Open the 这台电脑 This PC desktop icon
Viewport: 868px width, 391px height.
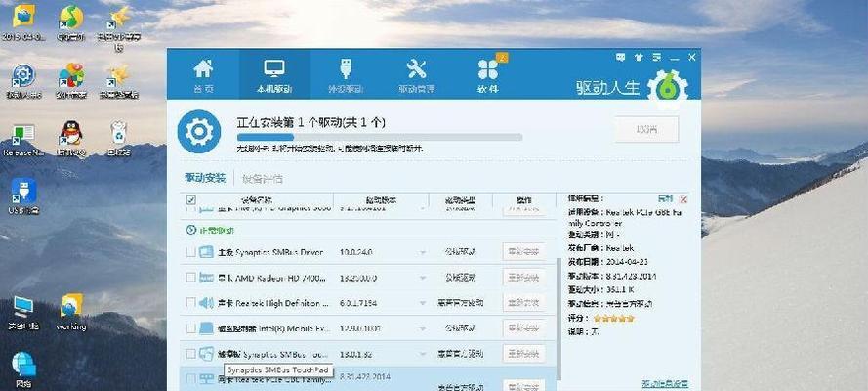pyautogui.click(x=23, y=313)
